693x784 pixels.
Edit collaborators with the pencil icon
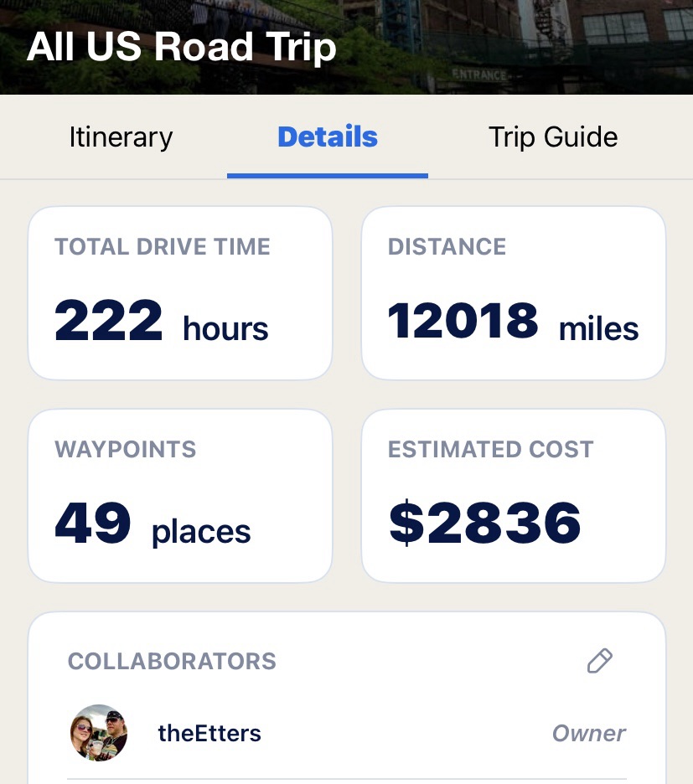(599, 661)
